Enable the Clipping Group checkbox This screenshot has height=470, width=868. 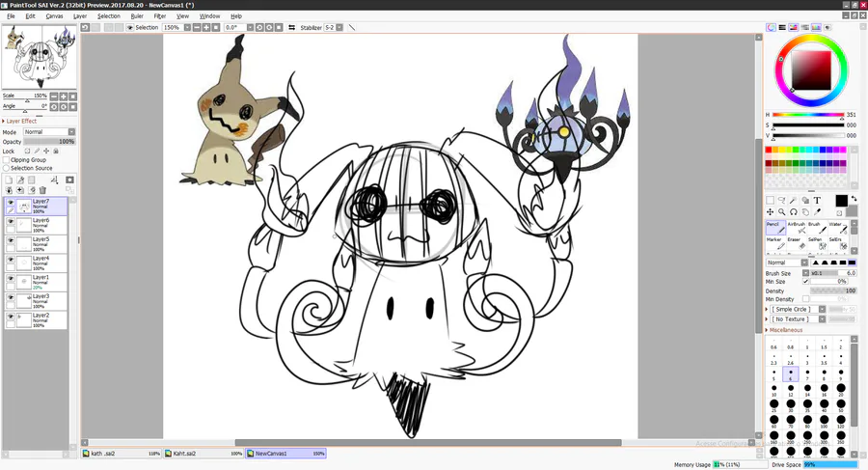coord(6,159)
